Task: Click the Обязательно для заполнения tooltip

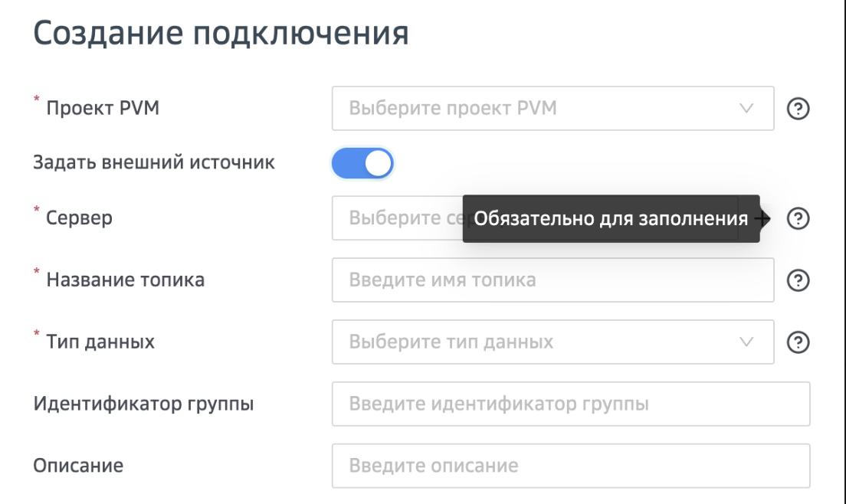Action: click(610, 219)
